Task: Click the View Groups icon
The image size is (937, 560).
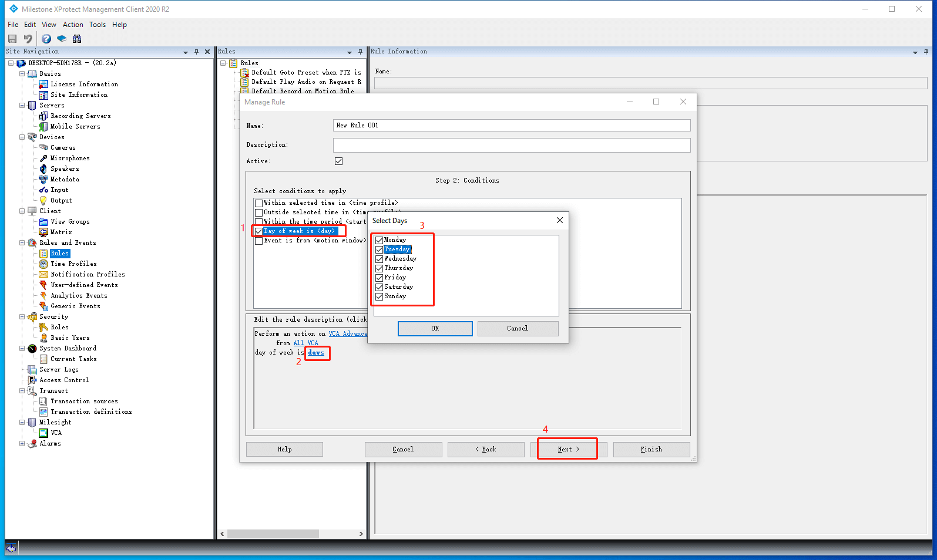Action: click(x=43, y=222)
